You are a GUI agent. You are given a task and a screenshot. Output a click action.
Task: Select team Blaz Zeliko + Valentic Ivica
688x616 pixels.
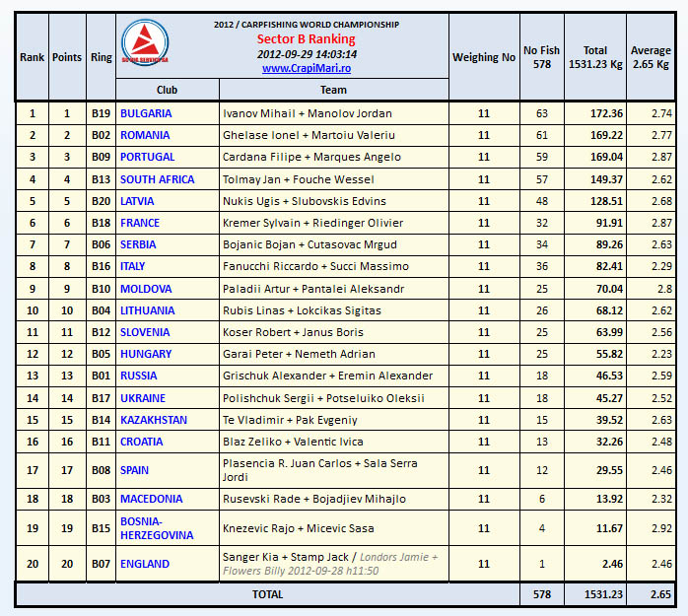[293, 442]
